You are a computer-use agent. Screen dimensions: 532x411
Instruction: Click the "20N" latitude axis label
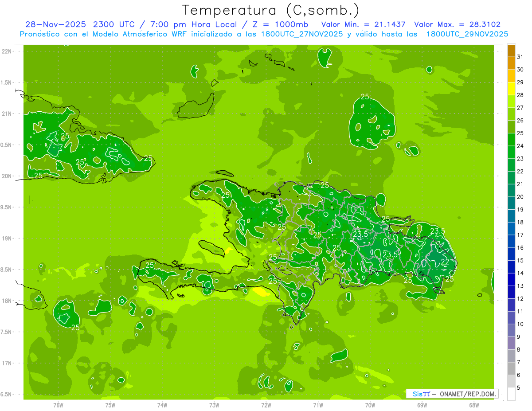(x=8, y=176)
